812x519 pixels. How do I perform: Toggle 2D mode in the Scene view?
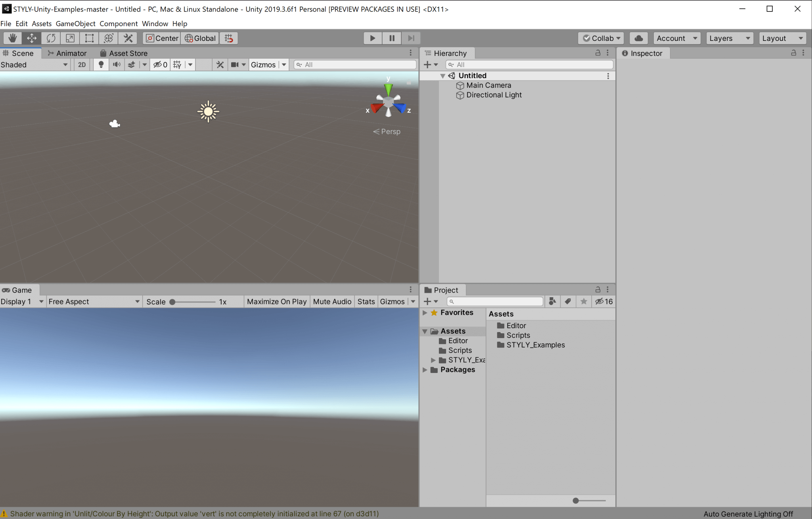point(81,64)
